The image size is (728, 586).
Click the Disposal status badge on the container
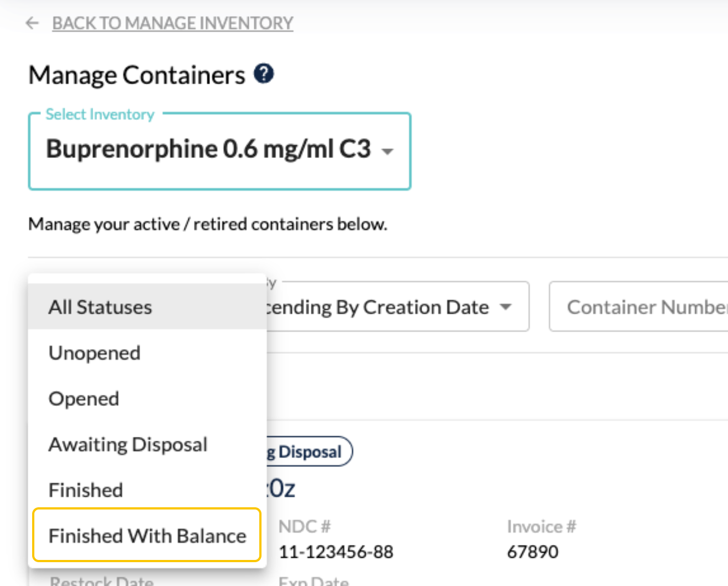click(x=309, y=452)
